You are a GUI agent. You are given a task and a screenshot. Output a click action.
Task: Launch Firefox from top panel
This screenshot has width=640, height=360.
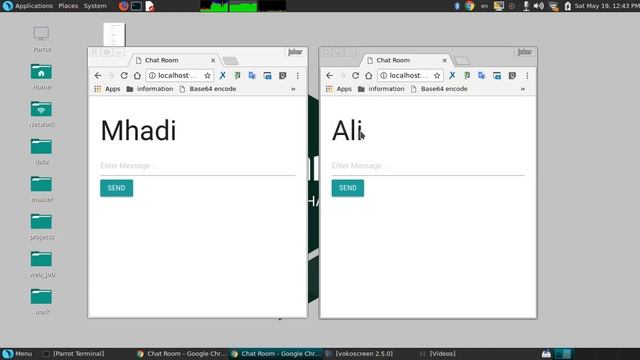[x=123, y=6]
